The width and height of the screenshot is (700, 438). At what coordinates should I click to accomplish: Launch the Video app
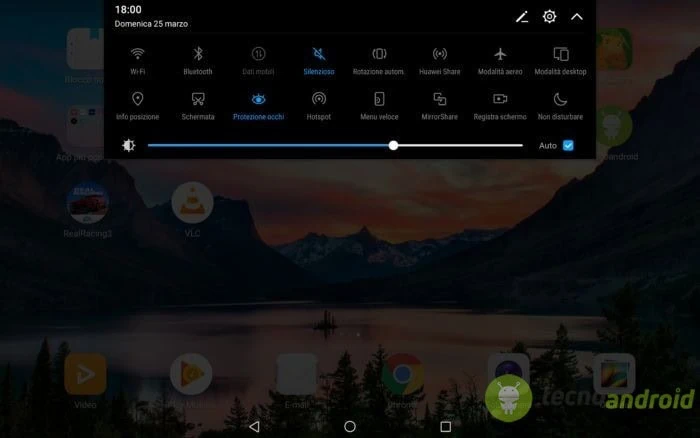[x=85, y=381]
